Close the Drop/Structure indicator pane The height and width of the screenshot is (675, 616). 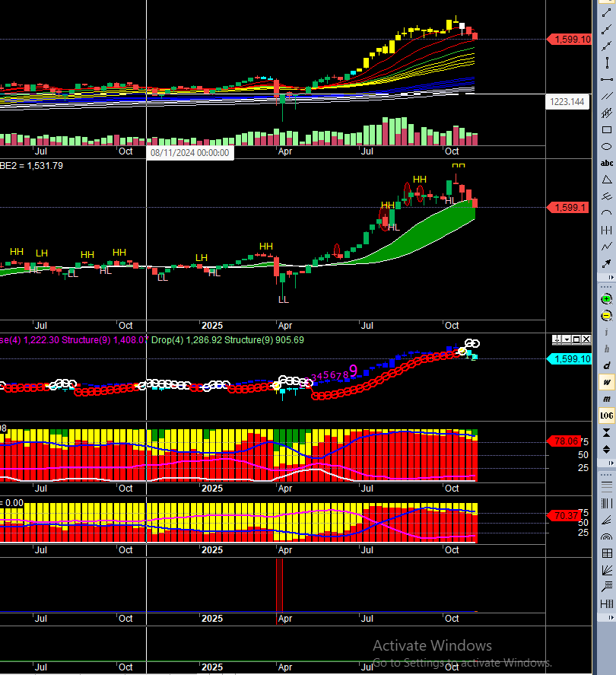586,339
